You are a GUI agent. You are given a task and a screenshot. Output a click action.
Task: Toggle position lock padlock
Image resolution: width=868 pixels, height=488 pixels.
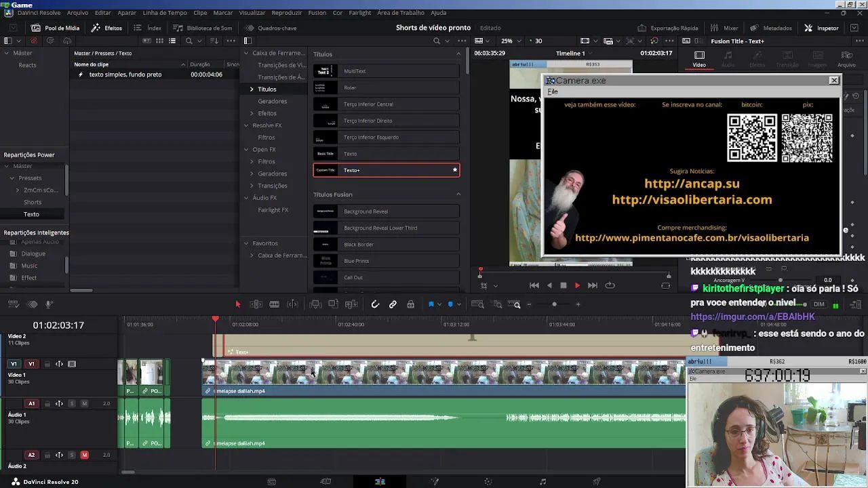click(x=410, y=304)
